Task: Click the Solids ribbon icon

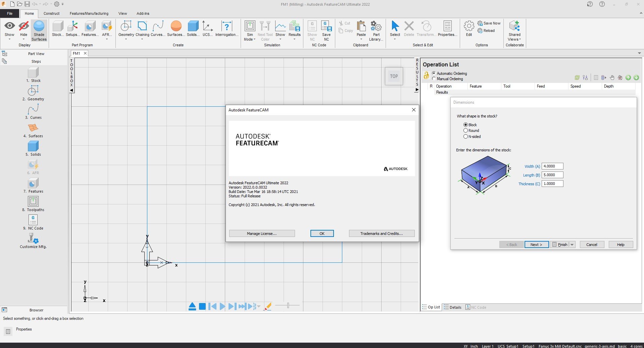Action: click(193, 29)
